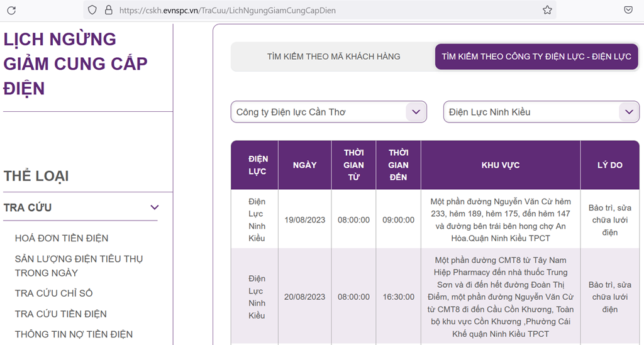Image resolution: width=644 pixels, height=345 pixels.
Task: Click the Khu vực column header
Action: pos(500,165)
